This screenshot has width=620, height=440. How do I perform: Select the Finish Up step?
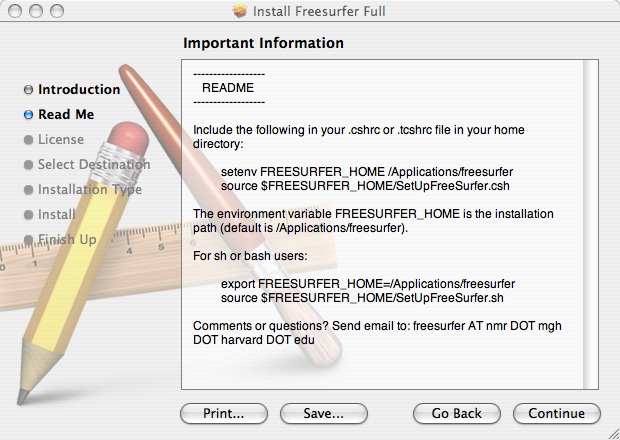tap(67, 239)
